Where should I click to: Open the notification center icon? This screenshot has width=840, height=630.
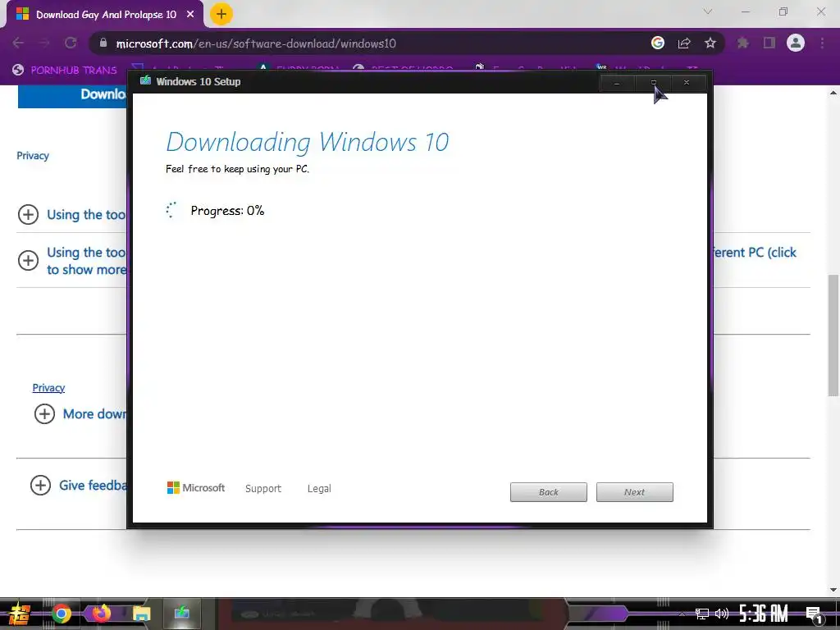coord(814,614)
